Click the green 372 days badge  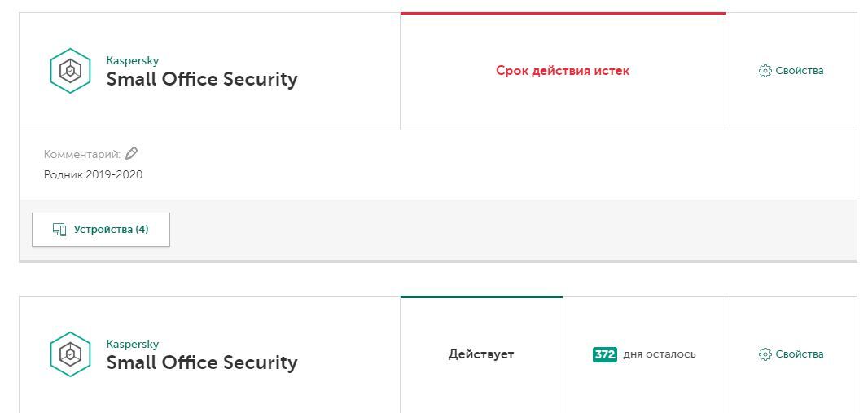tap(605, 354)
